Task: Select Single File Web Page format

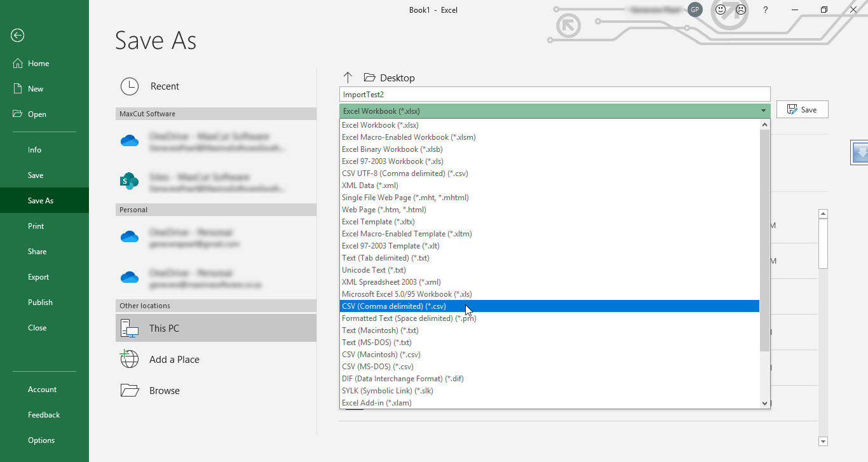Action: [x=550, y=198]
